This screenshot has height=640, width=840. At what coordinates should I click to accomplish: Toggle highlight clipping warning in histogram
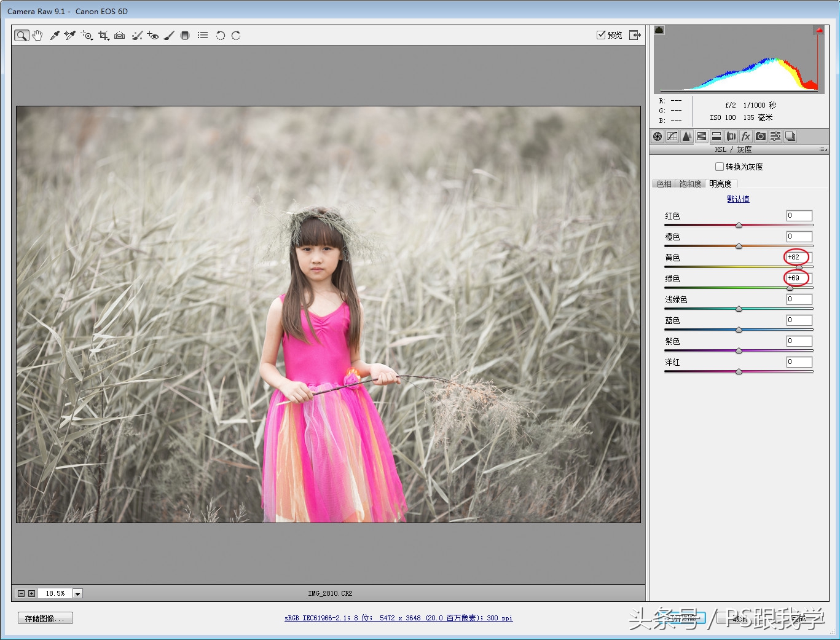tap(818, 30)
